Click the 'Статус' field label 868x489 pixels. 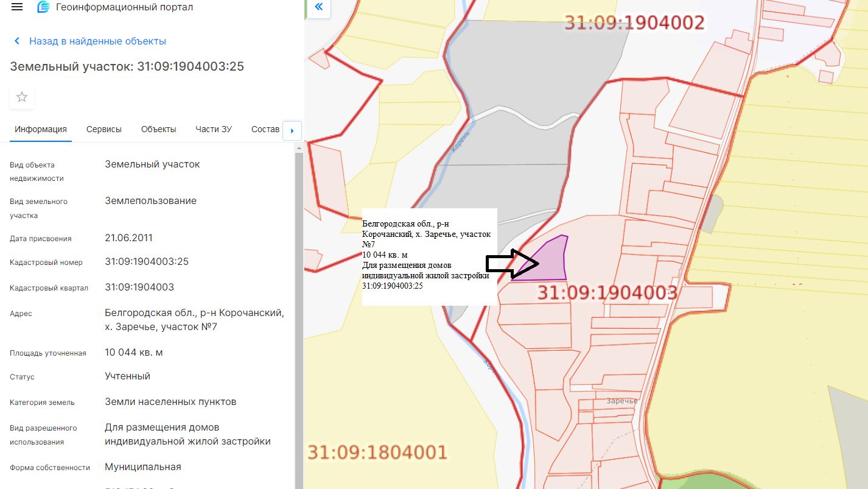click(x=22, y=377)
